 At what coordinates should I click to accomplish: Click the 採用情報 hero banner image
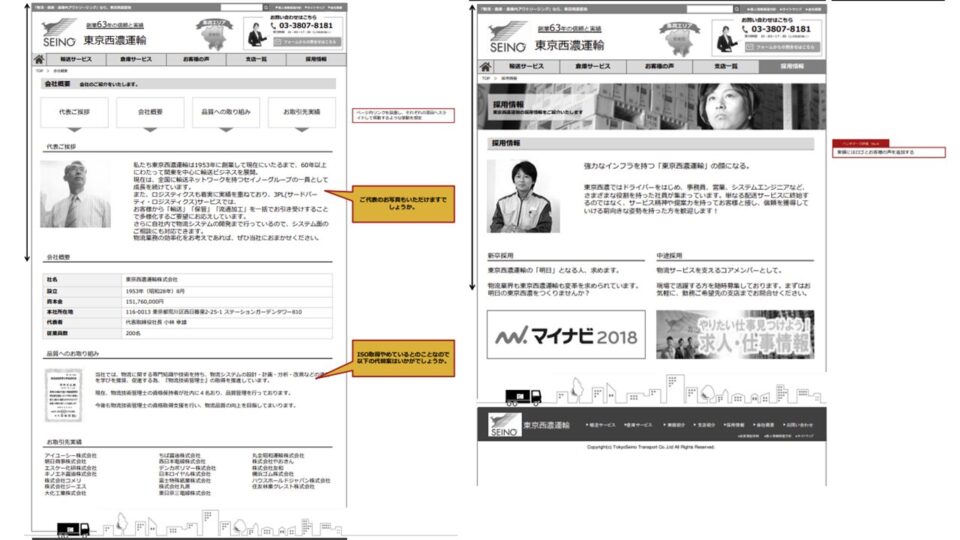click(x=651, y=107)
